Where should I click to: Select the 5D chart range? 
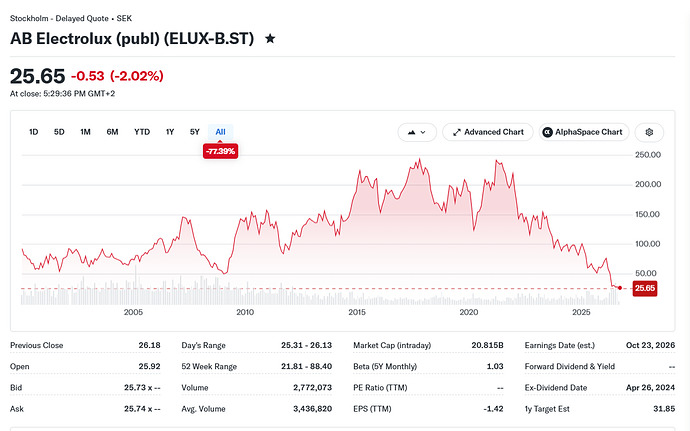[59, 132]
